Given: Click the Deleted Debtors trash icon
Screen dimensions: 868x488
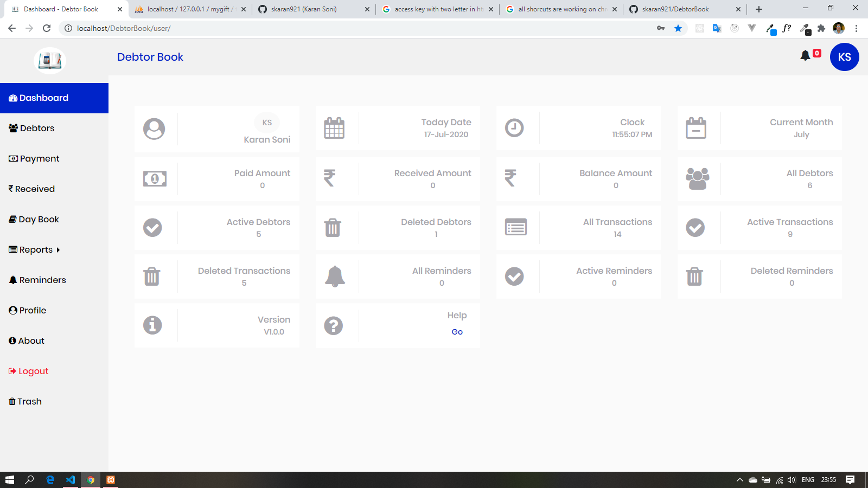Looking at the screenshot, I should (333, 228).
